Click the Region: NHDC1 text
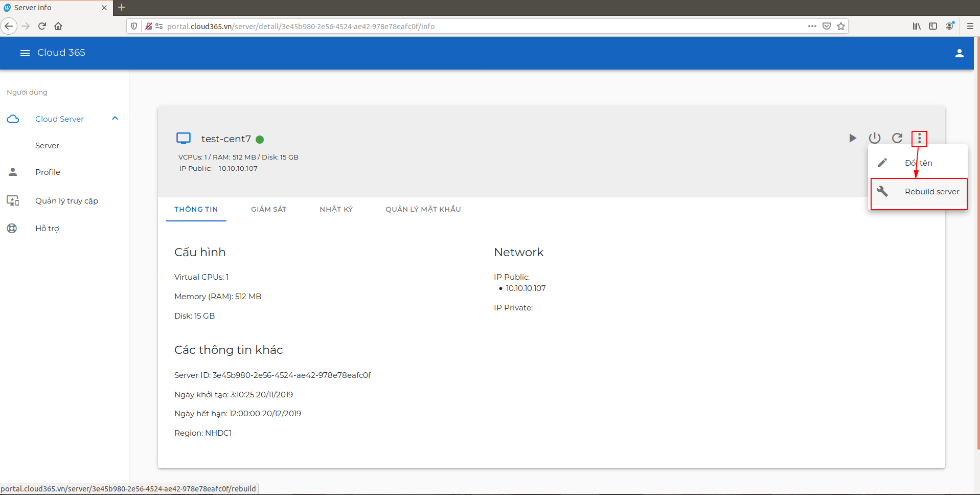This screenshot has width=980, height=495. tap(203, 433)
